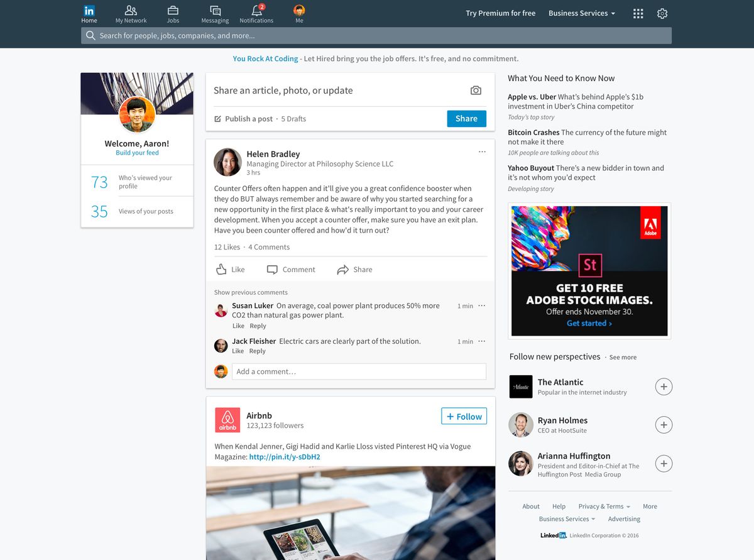This screenshot has width=754, height=560.
Task: Reply to Jack Fleisher's comment
Action: [258, 351]
